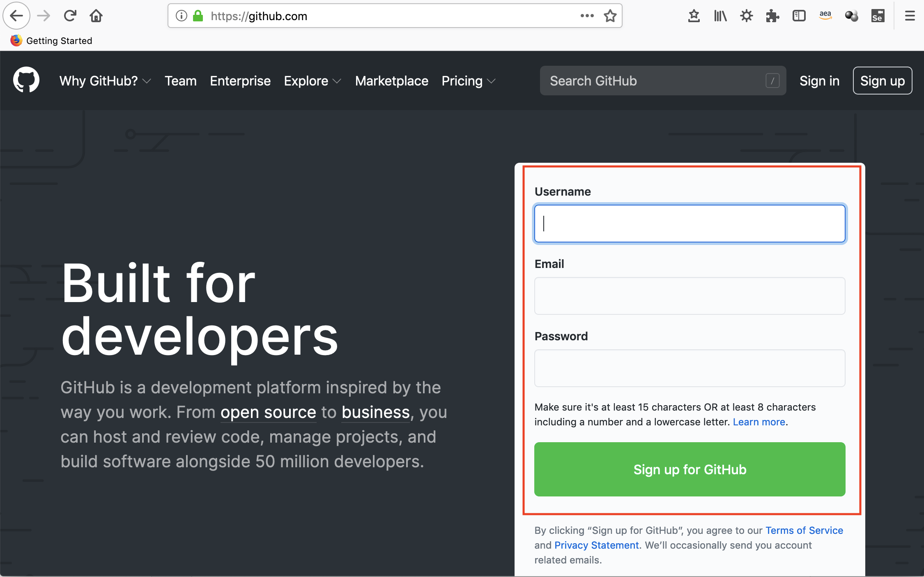Click the Username input field
Viewport: 924px width, 577px height.
pyautogui.click(x=690, y=224)
